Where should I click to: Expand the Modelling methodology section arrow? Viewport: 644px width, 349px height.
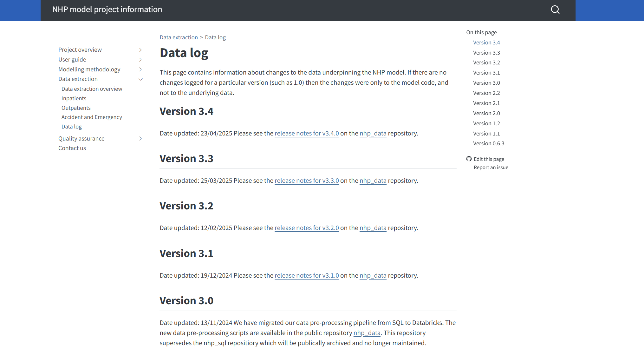pos(140,69)
